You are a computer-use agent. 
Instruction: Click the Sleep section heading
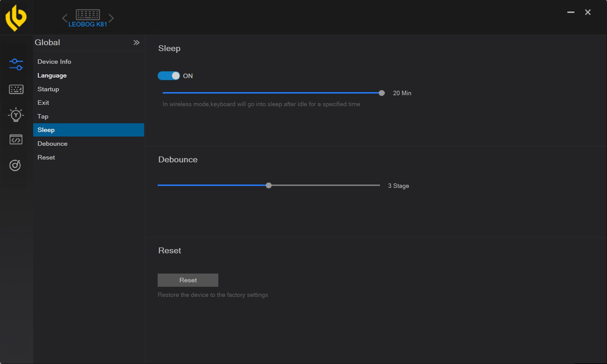(x=169, y=48)
